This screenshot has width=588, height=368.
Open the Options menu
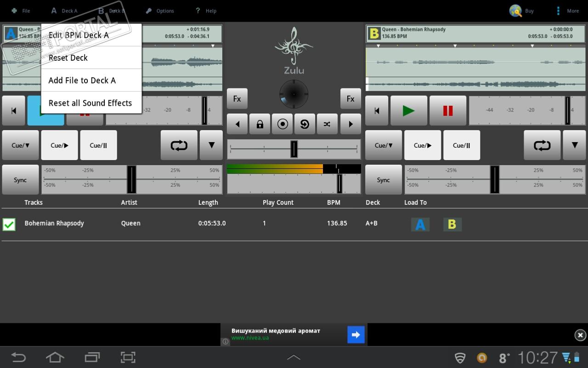pyautogui.click(x=159, y=11)
